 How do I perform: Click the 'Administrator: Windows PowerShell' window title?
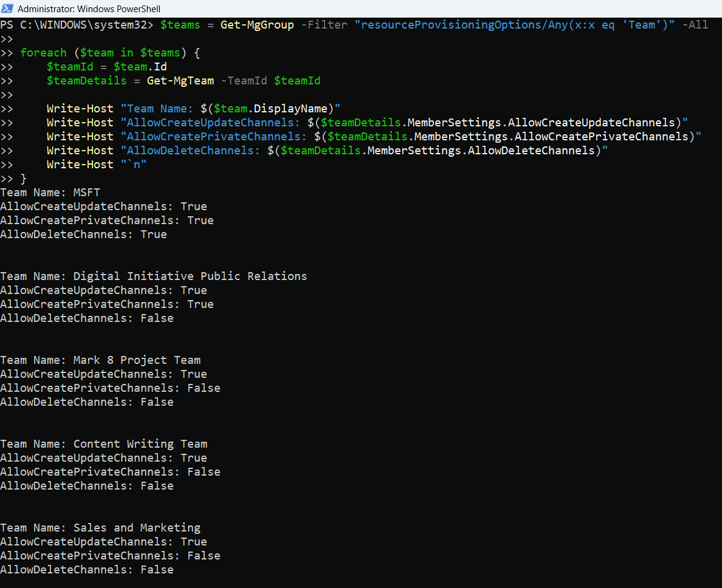(x=89, y=9)
